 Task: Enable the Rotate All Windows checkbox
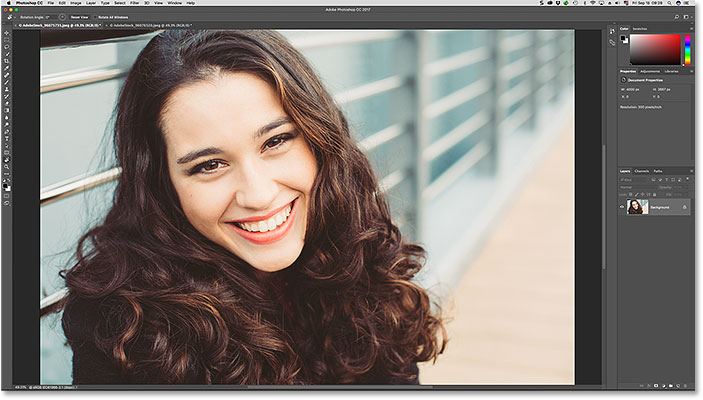coord(96,17)
